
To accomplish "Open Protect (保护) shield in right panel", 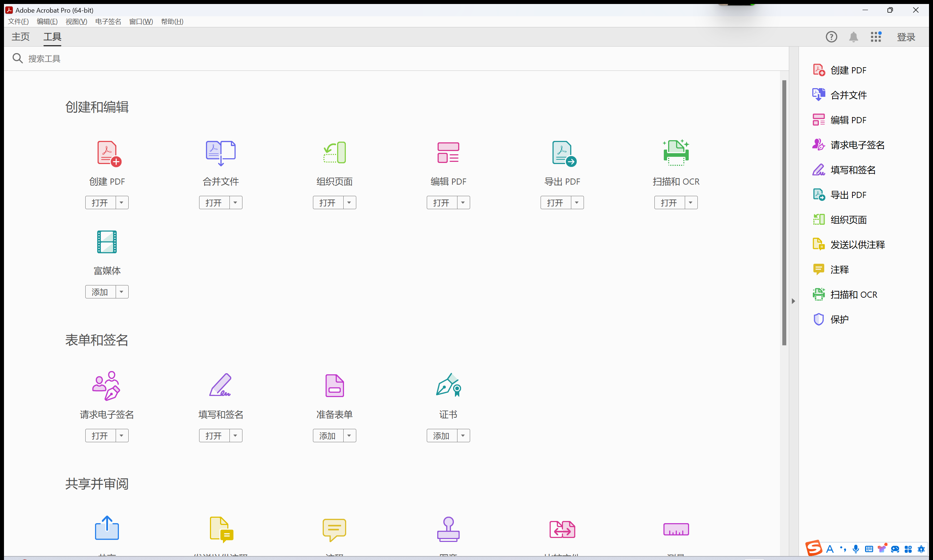I will point(818,319).
